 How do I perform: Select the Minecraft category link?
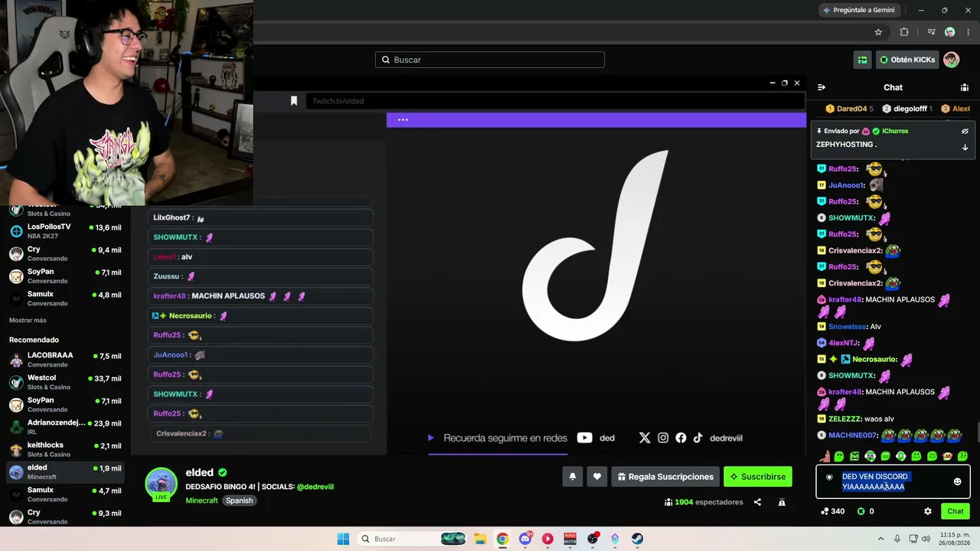pos(201,500)
